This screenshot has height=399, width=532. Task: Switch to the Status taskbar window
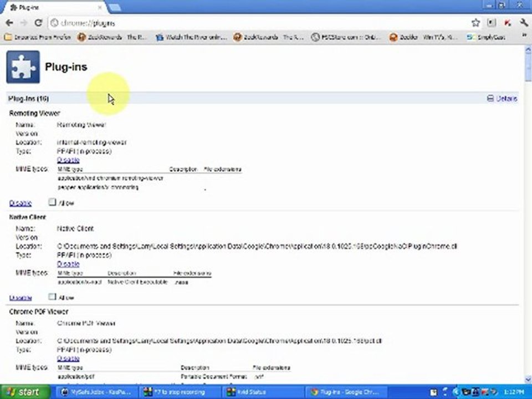pos(262,392)
